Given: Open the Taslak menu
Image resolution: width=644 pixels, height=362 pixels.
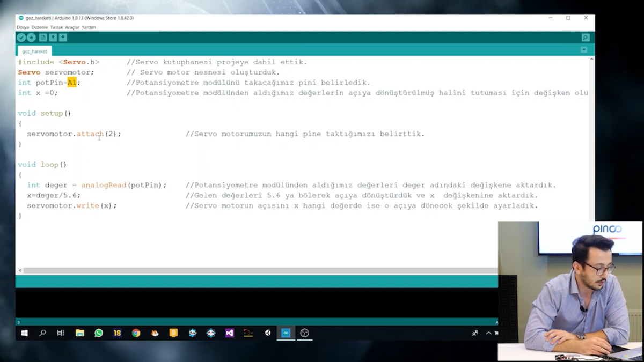Looking at the screenshot, I should click(56, 27).
